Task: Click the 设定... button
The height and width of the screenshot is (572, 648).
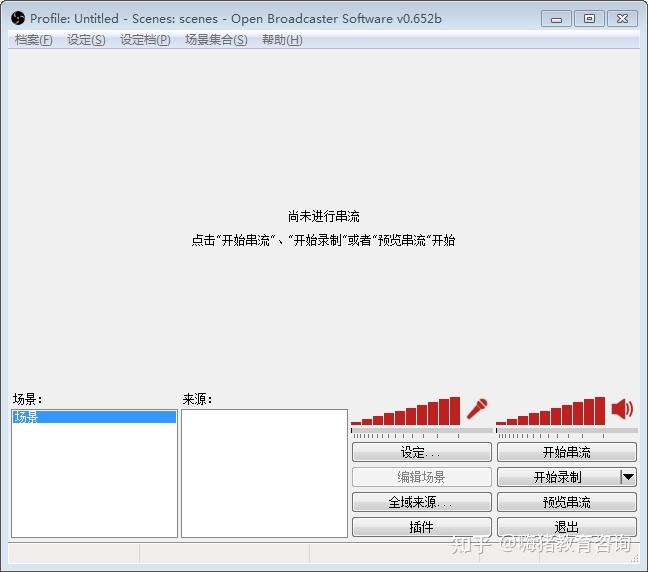Action: point(422,452)
